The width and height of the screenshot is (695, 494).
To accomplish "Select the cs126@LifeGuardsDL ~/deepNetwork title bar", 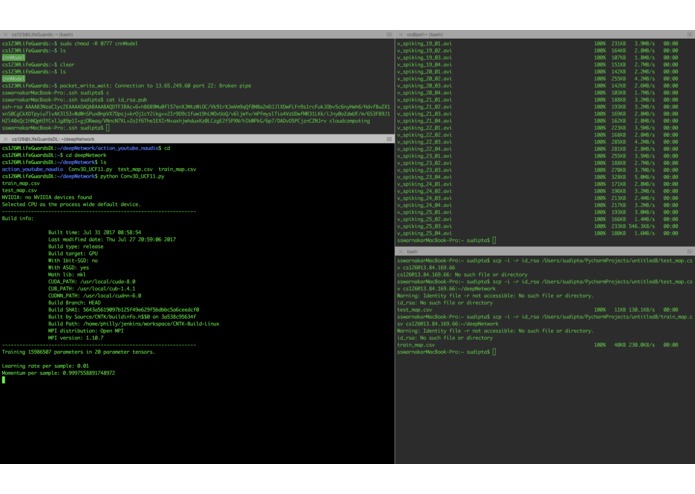I will 197,139.
